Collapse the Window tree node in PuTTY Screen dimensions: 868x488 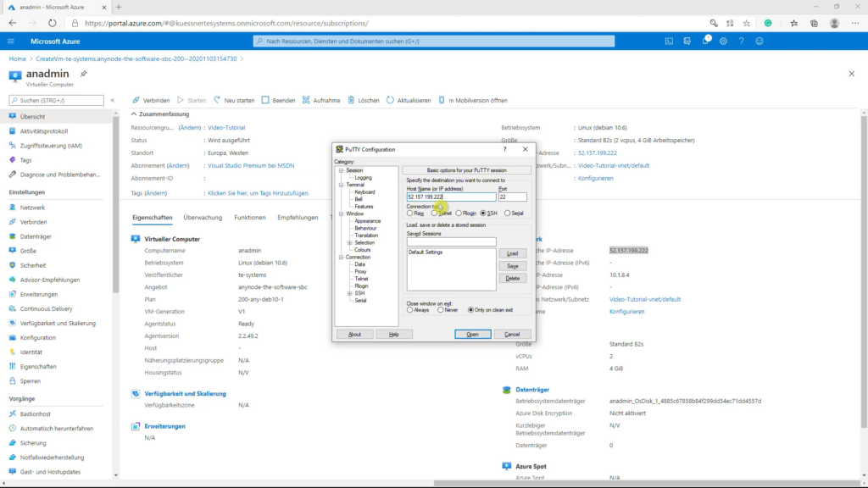(x=342, y=213)
